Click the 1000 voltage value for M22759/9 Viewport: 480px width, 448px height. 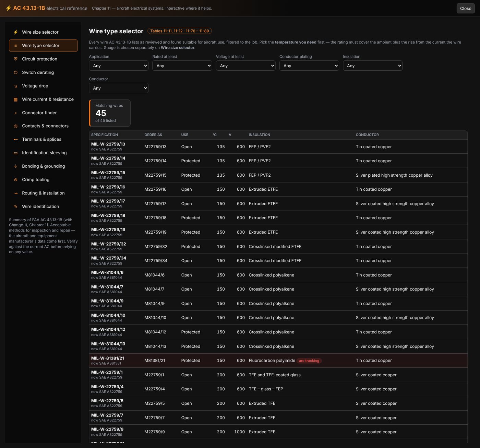pos(239,432)
